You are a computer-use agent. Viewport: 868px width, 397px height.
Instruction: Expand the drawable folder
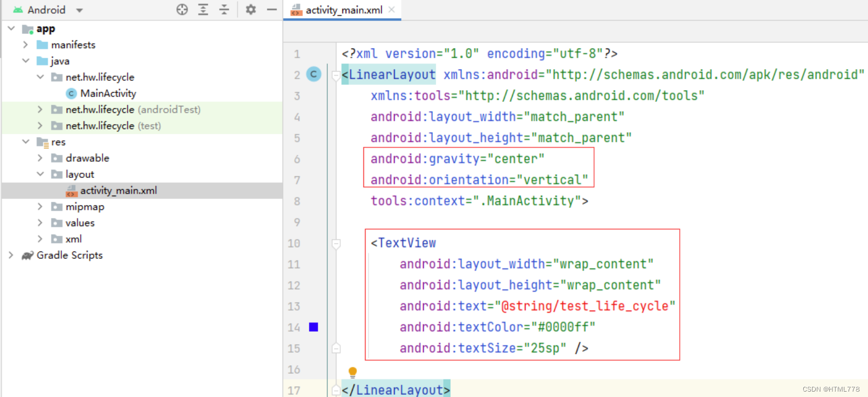(x=40, y=158)
